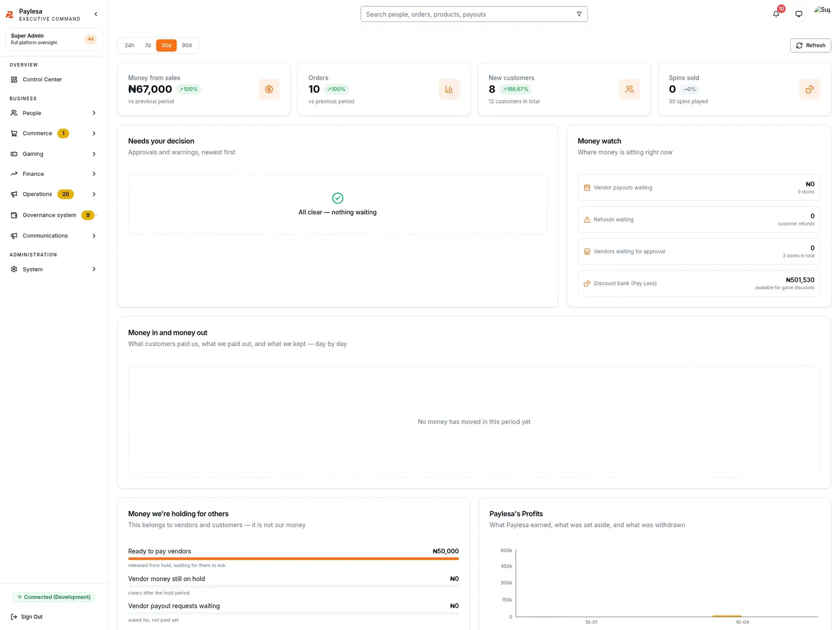Click the Gaming sidebar icon
Viewport: 840px width, 630px height.
pos(14,154)
